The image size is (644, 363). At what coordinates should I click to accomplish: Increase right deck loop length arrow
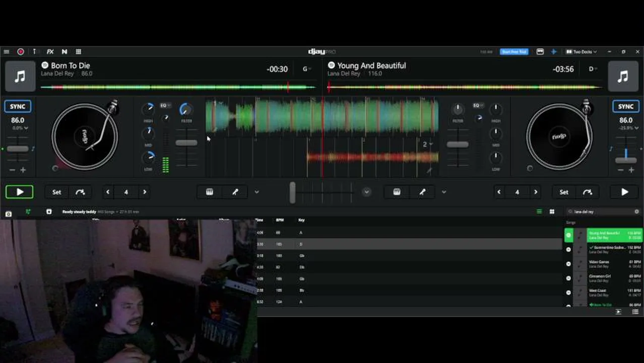(536, 192)
